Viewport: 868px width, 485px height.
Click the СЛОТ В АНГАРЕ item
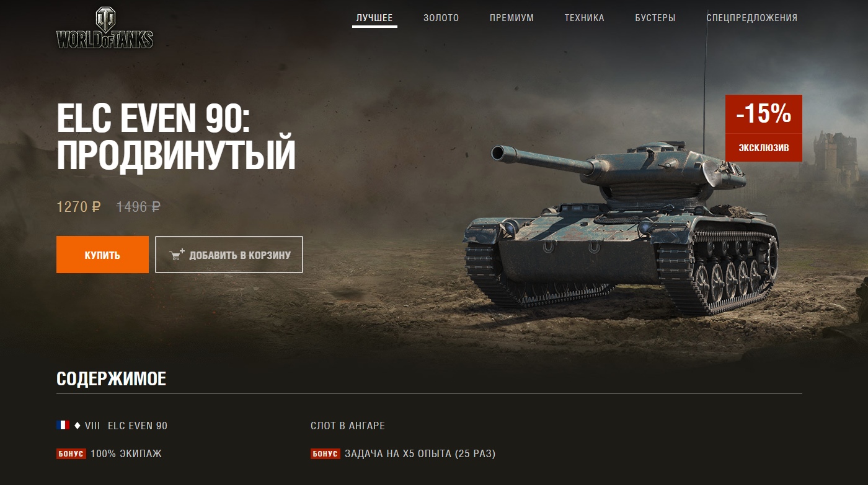pyautogui.click(x=348, y=426)
